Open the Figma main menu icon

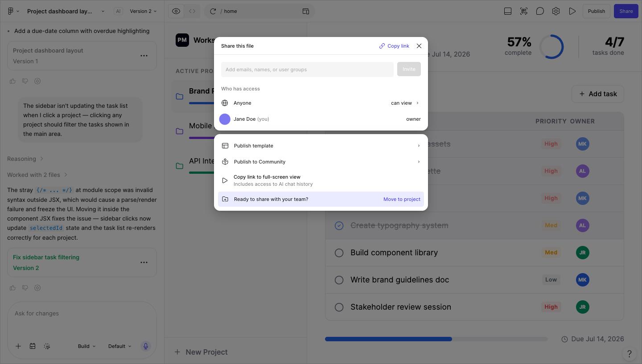(11, 11)
